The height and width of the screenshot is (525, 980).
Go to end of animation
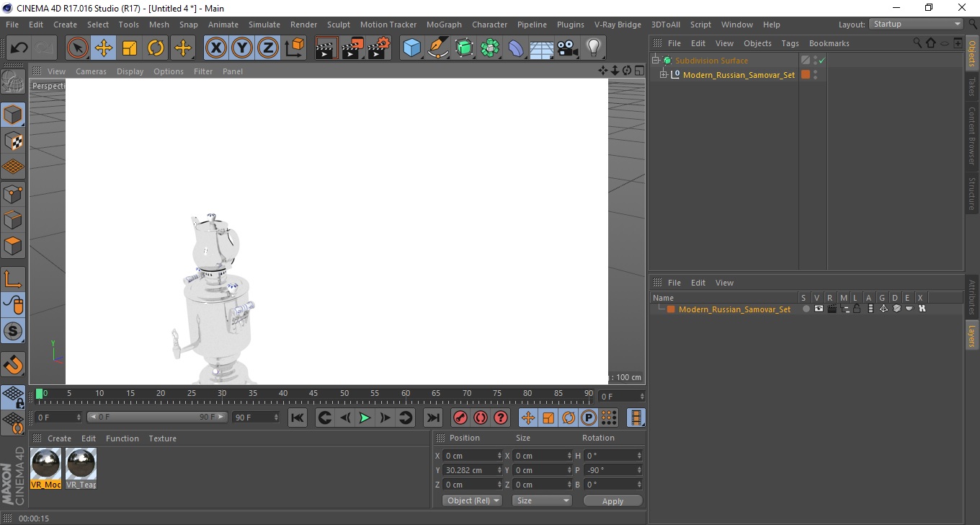(432, 418)
